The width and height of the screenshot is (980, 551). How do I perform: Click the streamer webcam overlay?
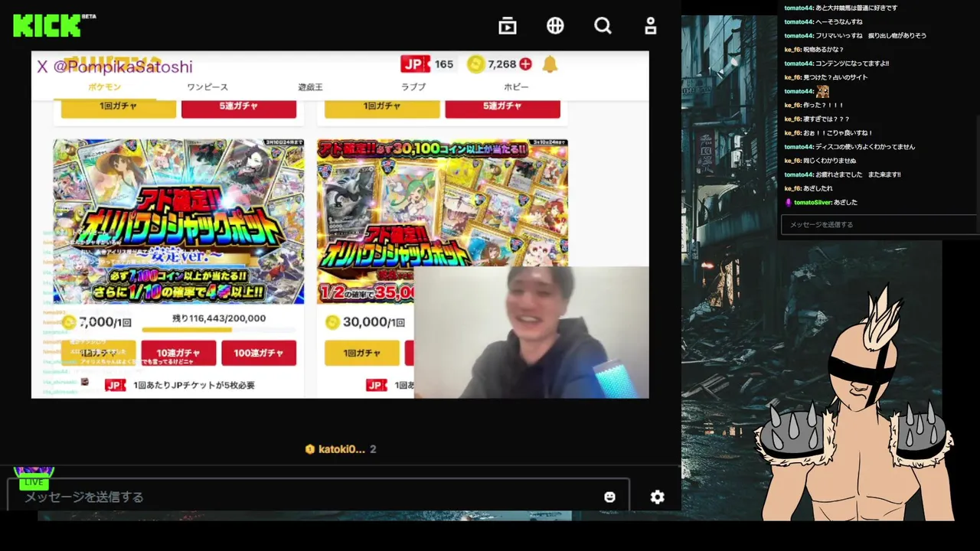(531, 332)
